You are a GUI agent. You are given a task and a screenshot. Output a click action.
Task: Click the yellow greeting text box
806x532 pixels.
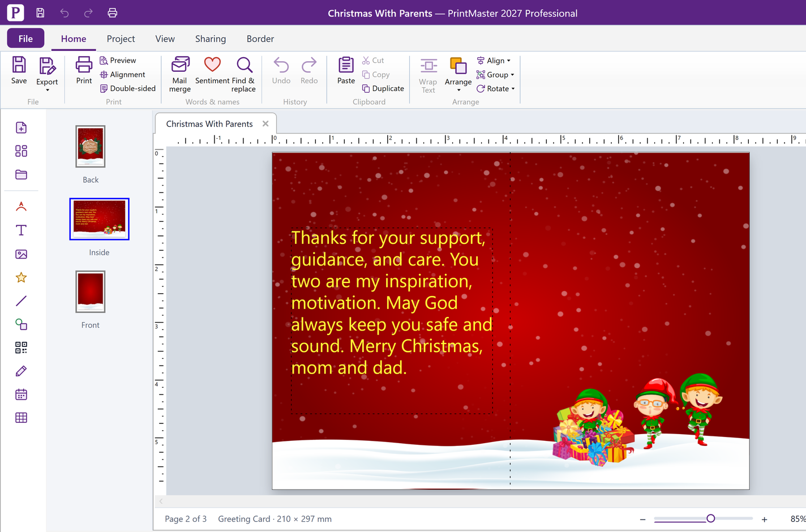[x=392, y=321]
